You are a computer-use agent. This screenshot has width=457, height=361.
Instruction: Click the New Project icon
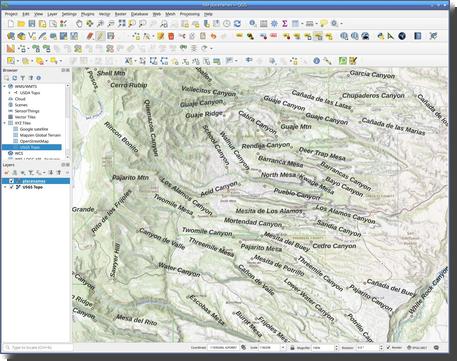coord(11,24)
